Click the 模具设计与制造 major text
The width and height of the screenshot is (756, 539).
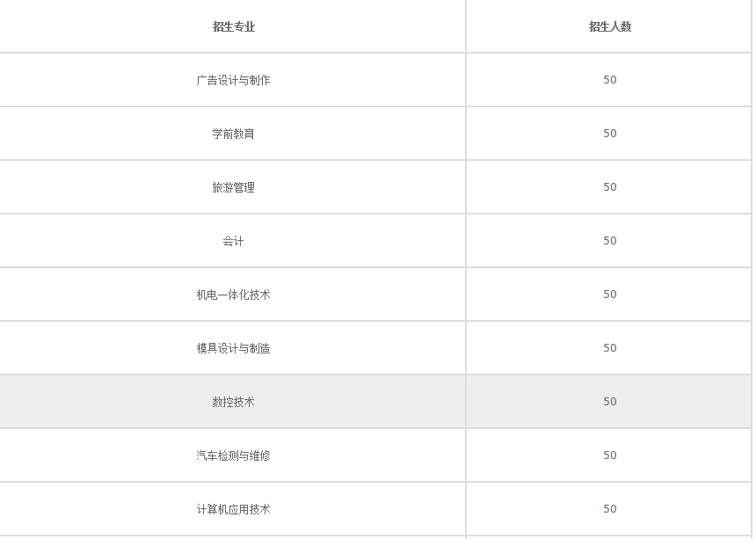click(x=233, y=348)
